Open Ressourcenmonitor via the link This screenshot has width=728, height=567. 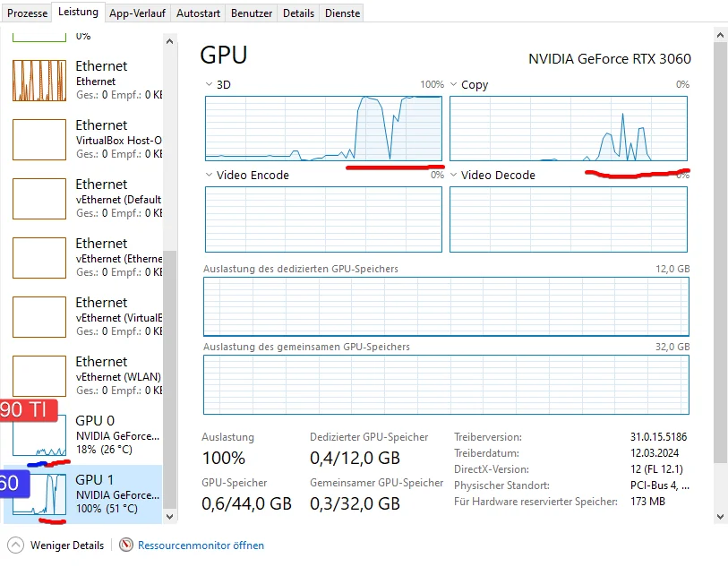[x=201, y=546]
